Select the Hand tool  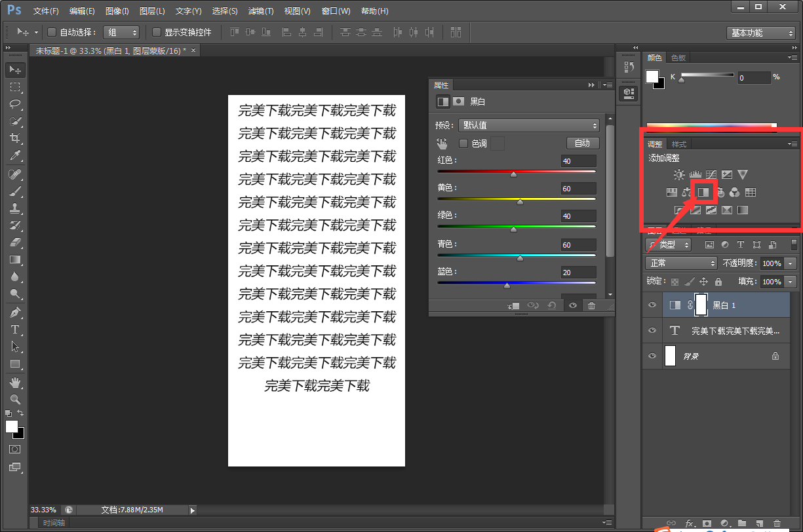coord(15,382)
